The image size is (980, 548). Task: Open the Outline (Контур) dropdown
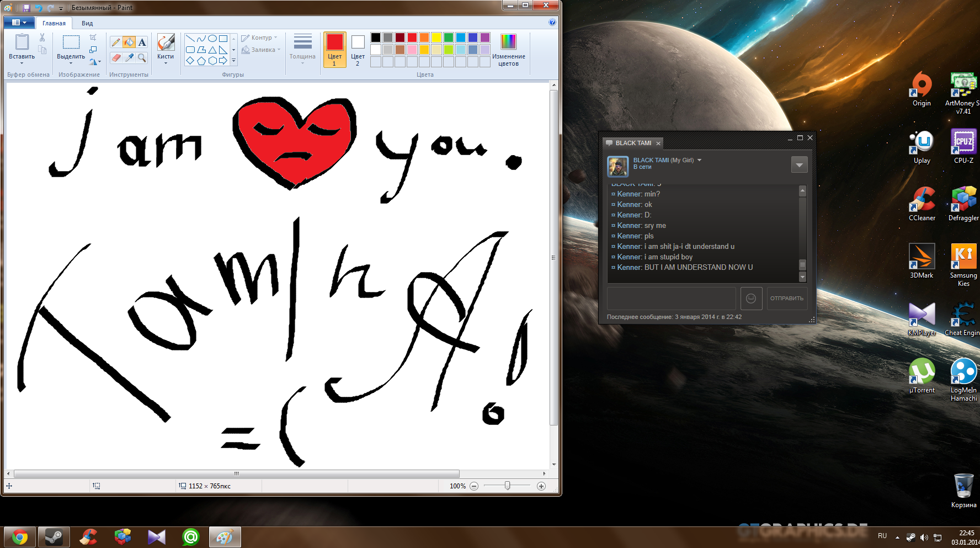[x=259, y=38]
